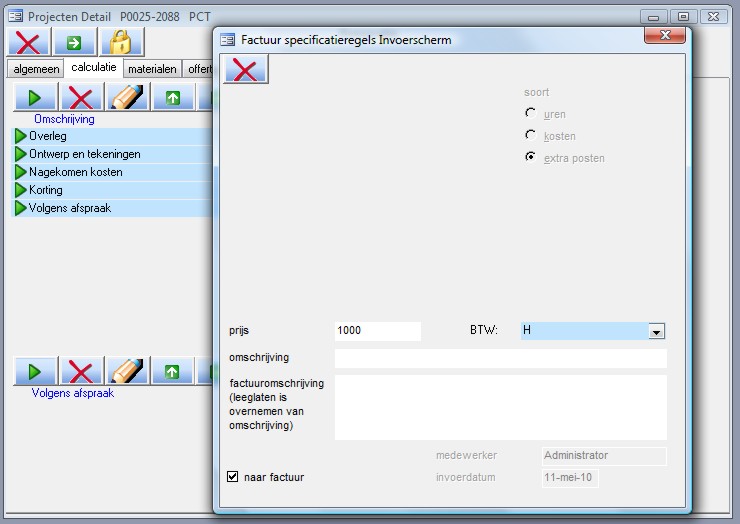
Task: Select the Overleg row text
Action: [48, 136]
